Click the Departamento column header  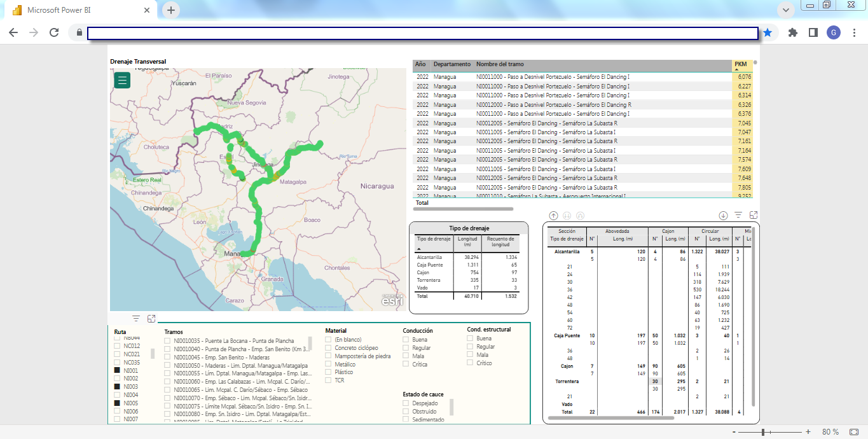tap(451, 64)
